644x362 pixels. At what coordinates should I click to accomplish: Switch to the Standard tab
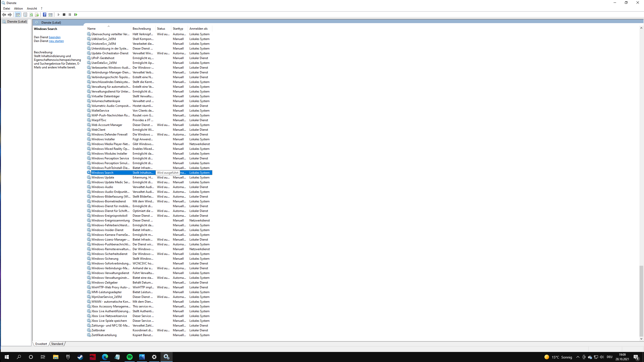click(57, 344)
